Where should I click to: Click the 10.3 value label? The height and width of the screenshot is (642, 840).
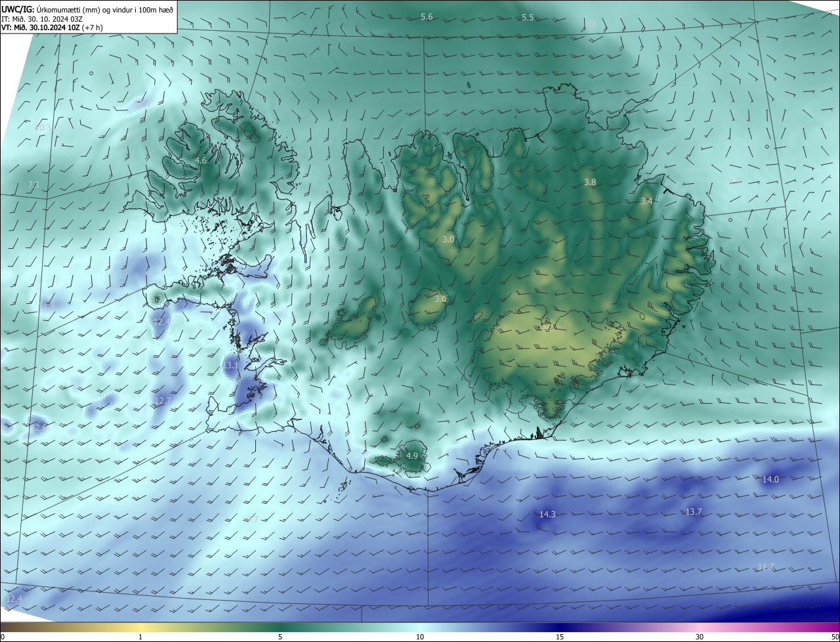tap(43, 128)
